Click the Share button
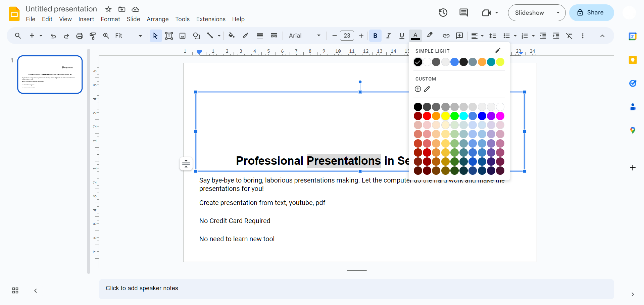The width and height of the screenshot is (644, 305). pos(591,13)
